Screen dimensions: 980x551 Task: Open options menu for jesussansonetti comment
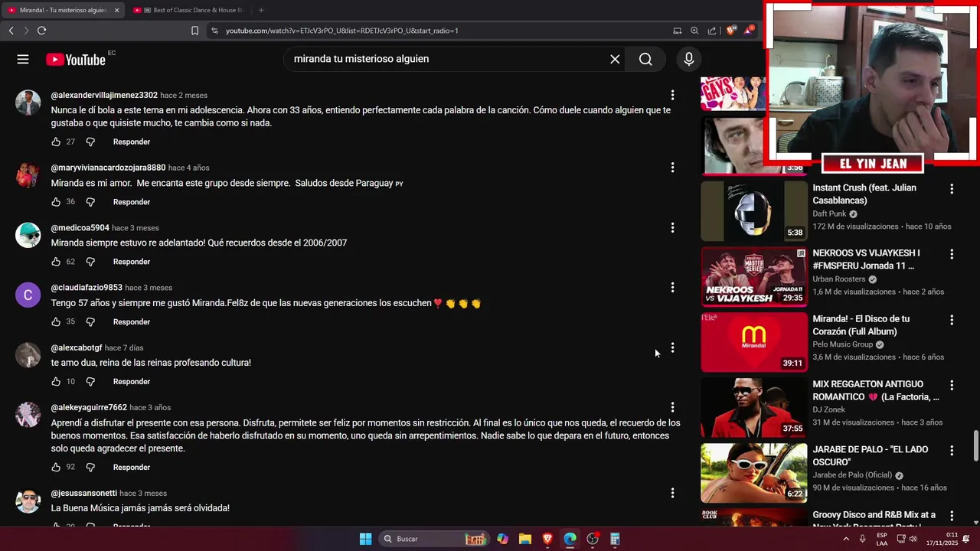(x=672, y=493)
